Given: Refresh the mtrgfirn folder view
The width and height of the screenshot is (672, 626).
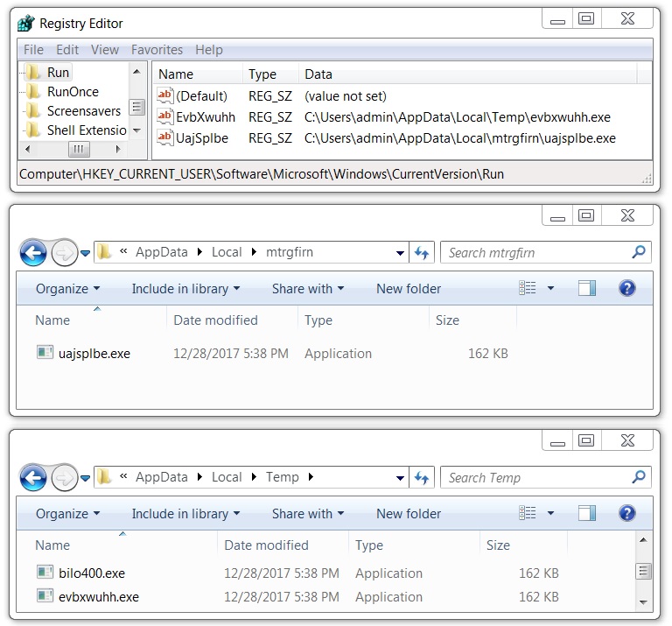Looking at the screenshot, I should click(x=422, y=252).
